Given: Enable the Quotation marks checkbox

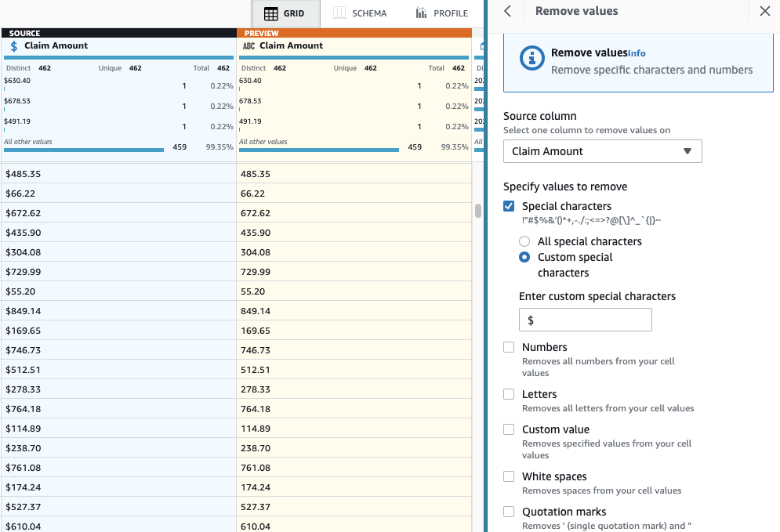Looking at the screenshot, I should point(509,512).
